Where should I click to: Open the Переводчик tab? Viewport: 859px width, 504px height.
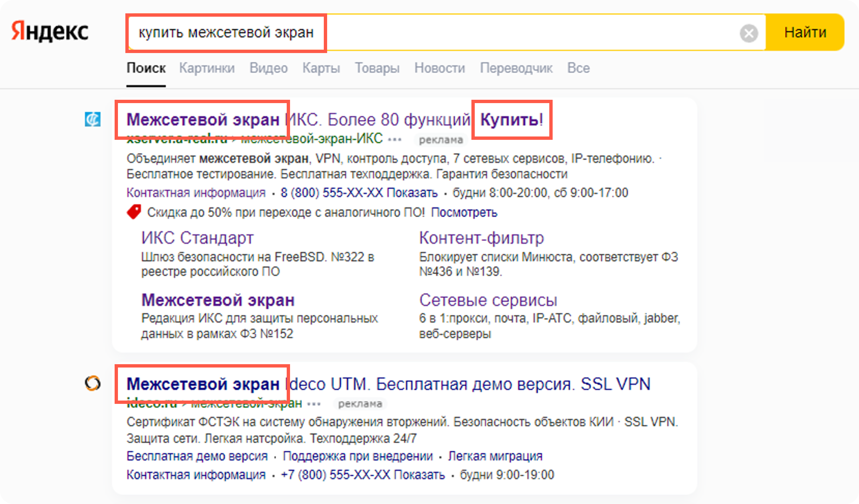516,68
